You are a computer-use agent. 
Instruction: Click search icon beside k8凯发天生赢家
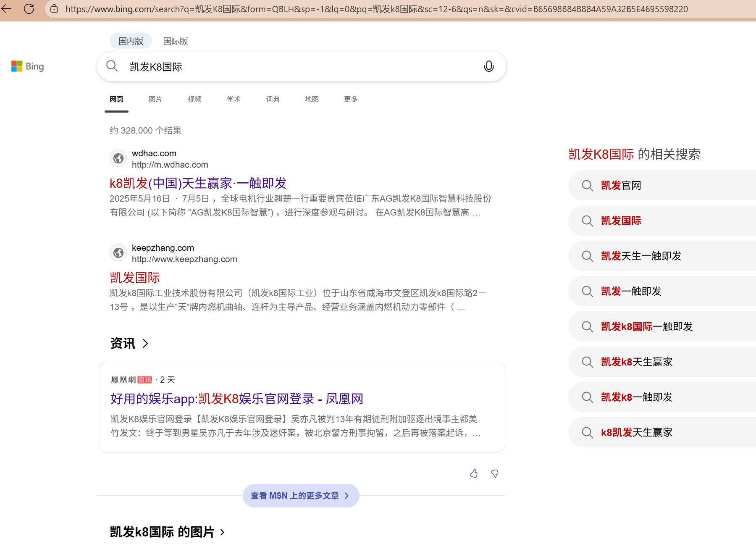[587, 433]
